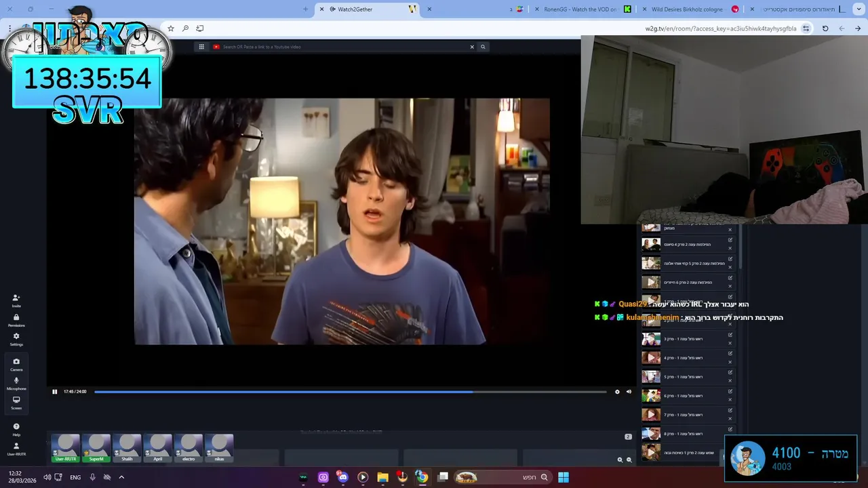Select the User-RRJTR avatar tile
The width and height of the screenshot is (868, 488).
pos(66,449)
